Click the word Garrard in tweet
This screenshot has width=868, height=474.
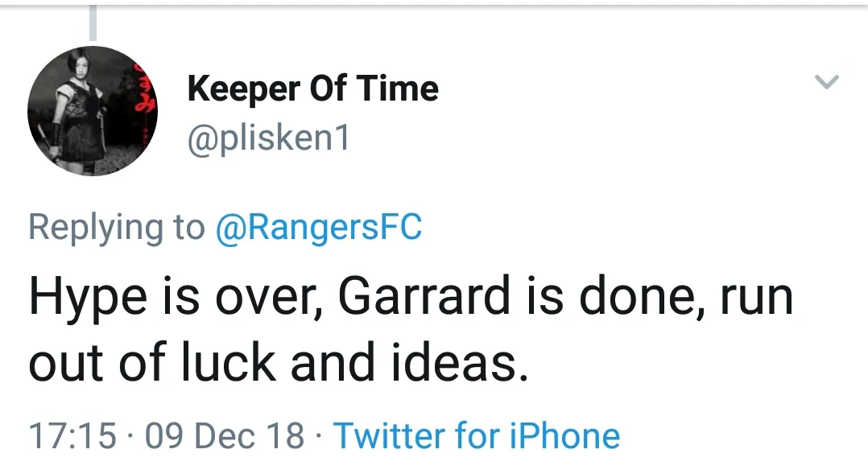pos(424,297)
